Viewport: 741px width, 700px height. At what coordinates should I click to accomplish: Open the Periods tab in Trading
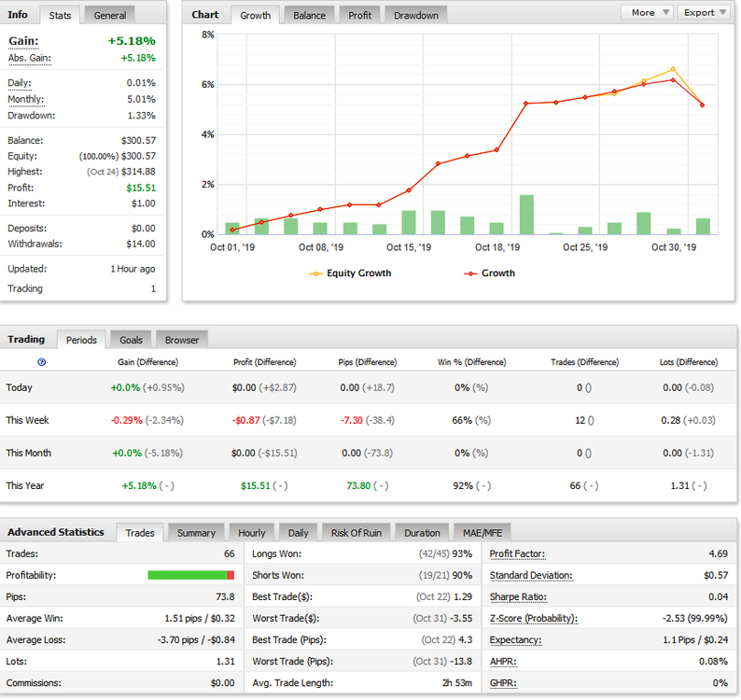tap(81, 340)
